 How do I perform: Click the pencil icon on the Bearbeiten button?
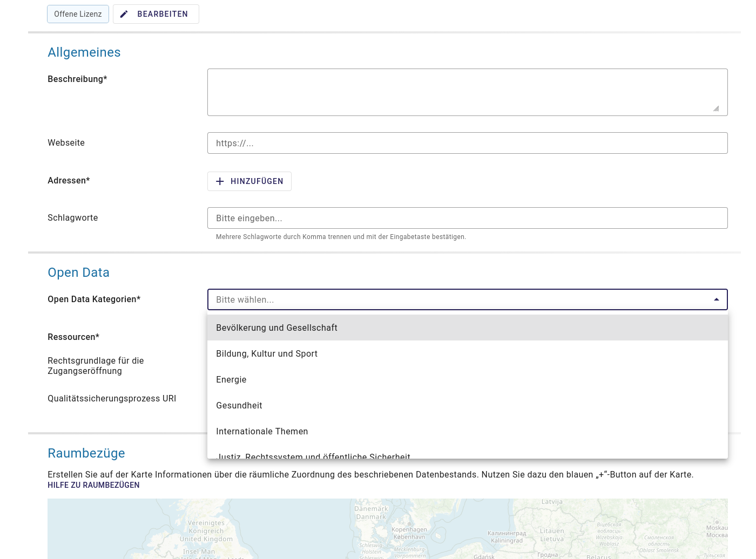coord(124,14)
